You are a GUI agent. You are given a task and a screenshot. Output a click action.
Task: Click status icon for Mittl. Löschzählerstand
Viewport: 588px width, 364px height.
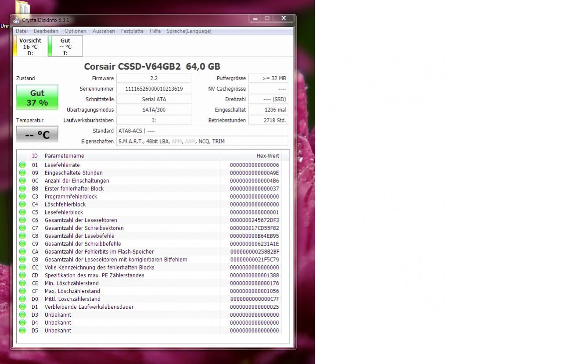click(22, 299)
